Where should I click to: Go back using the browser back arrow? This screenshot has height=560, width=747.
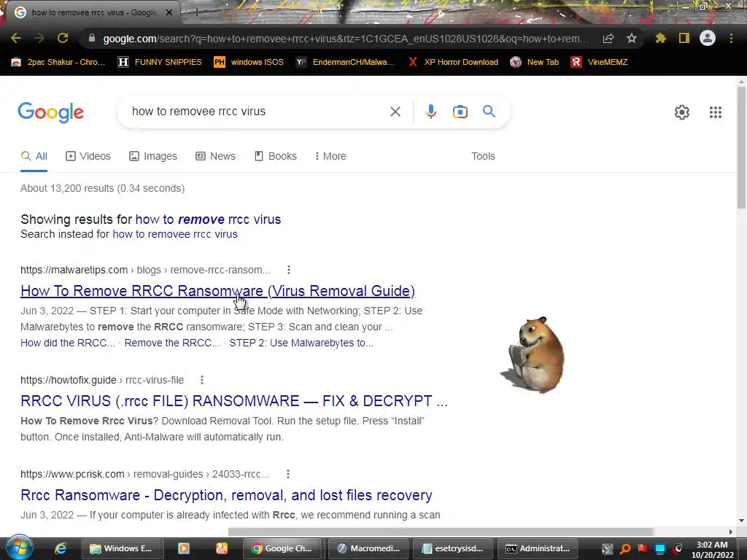pyautogui.click(x=16, y=38)
